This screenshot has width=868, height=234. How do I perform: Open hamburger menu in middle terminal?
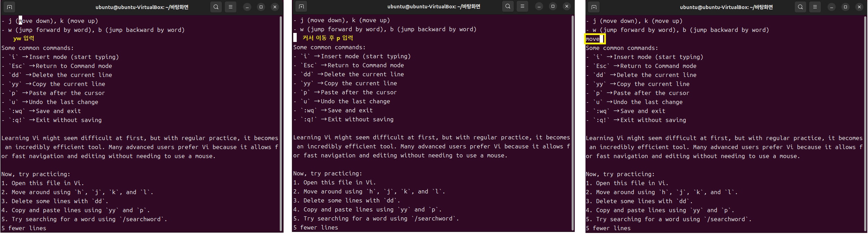(x=522, y=6)
